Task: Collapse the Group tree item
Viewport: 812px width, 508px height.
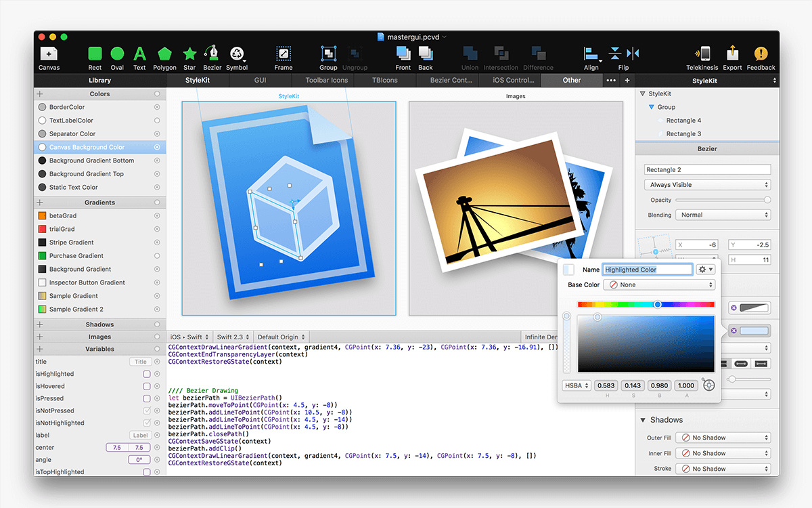Action: point(651,107)
